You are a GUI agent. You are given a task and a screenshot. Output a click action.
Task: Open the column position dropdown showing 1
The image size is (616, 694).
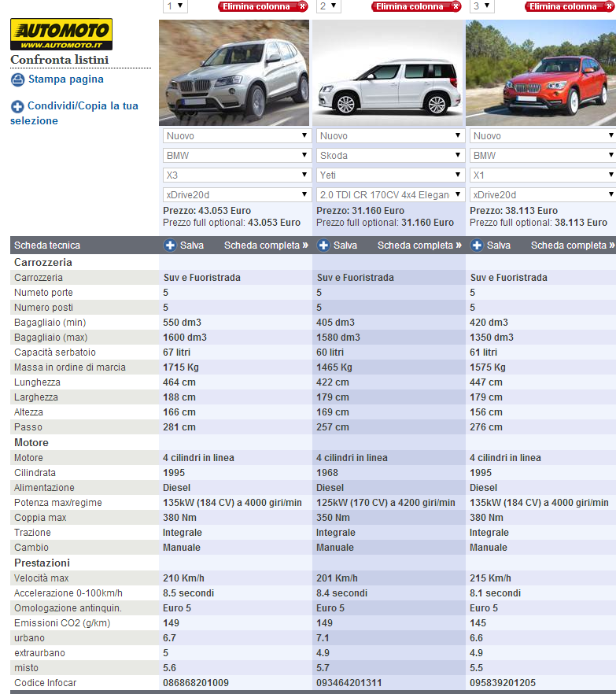[175, 6]
